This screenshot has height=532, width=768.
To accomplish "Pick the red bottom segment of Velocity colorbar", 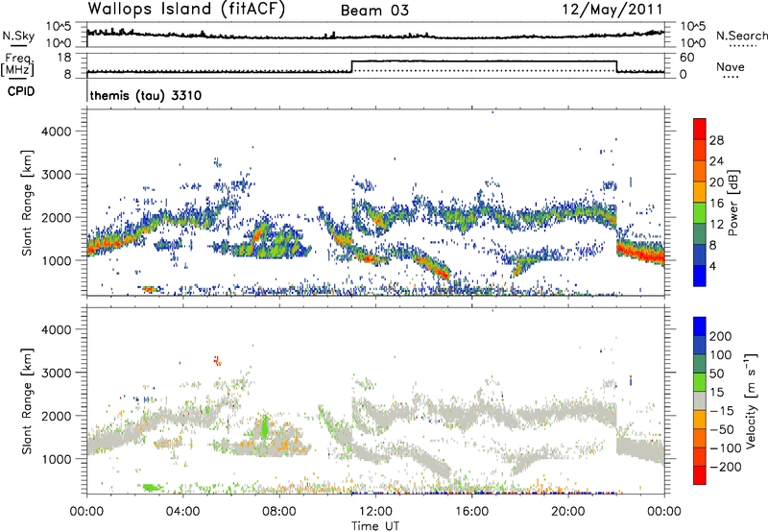I will point(700,475).
